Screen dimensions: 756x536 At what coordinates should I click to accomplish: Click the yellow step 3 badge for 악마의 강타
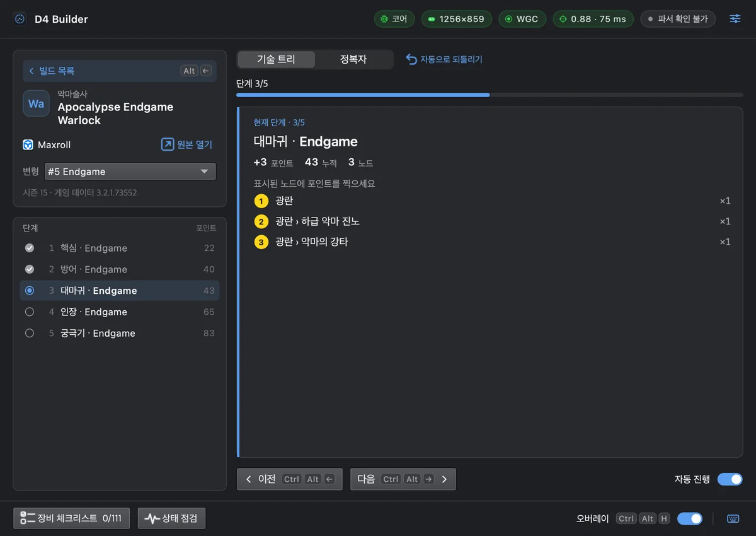[261, 242]
